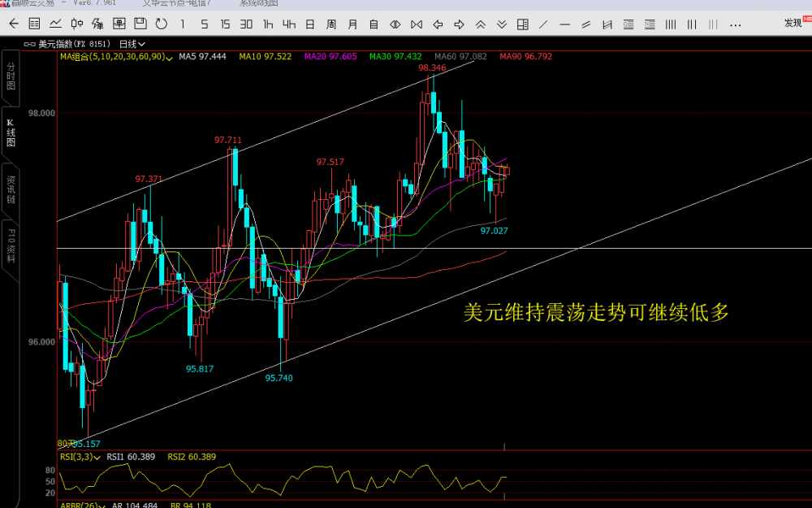This screenshot has height=508, width=812.
Task: Select the parallel lines drawing tool
Action: pos(586,24)
